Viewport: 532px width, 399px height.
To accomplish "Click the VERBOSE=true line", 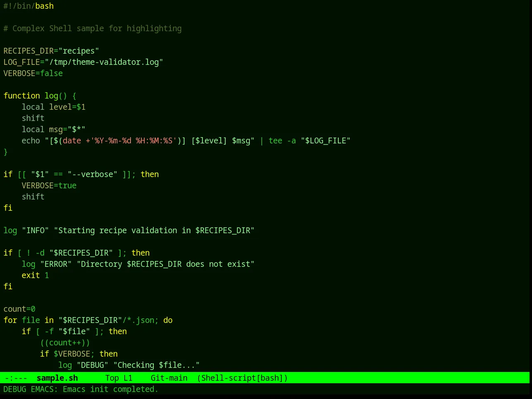I will [x=49, y=186].
